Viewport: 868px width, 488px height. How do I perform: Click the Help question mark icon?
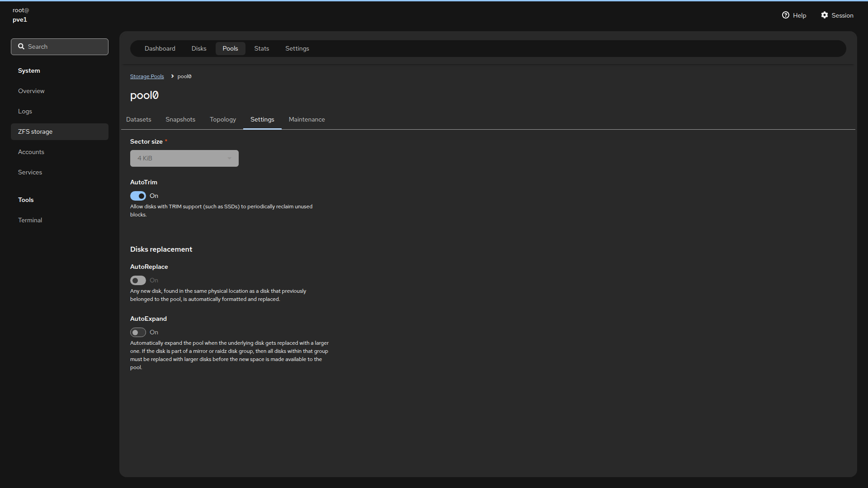pyautogui.click(x=785, y=15)
